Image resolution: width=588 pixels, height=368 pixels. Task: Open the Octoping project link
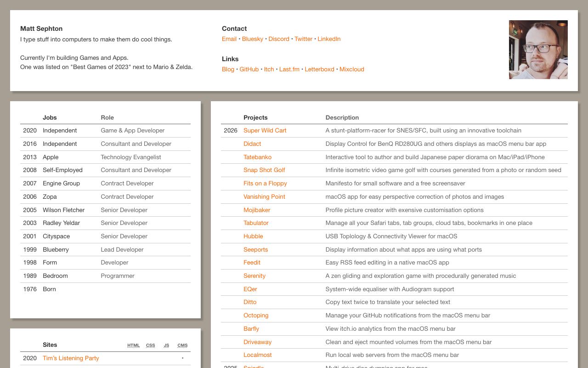[x=256, y=316]
